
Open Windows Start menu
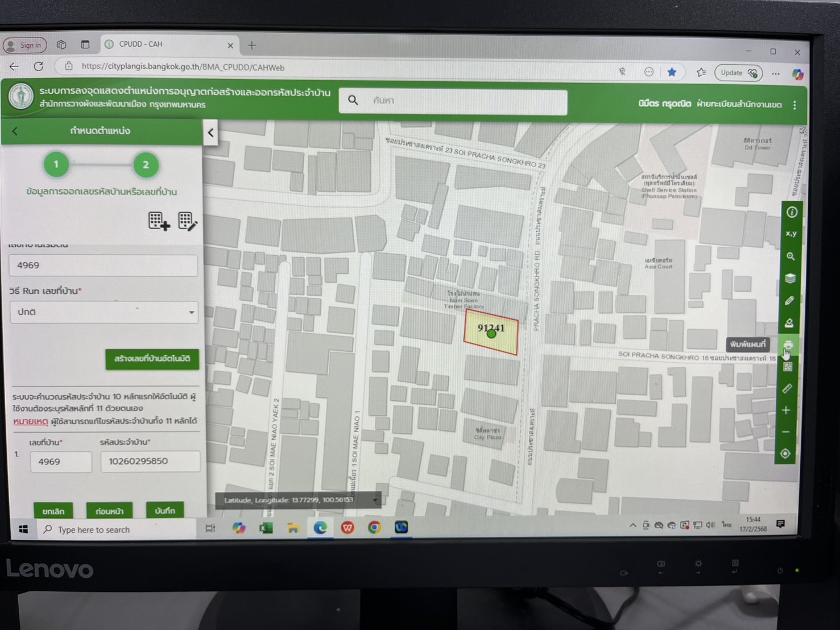tap(23, 529)
